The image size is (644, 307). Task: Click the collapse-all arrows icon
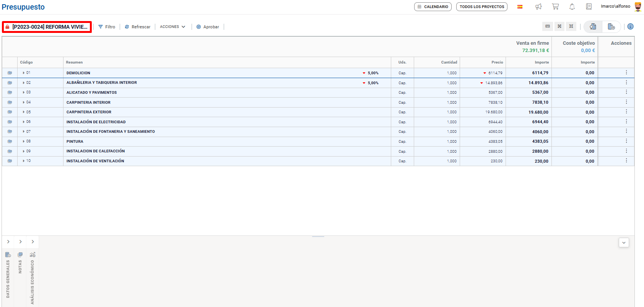(571, 26)
